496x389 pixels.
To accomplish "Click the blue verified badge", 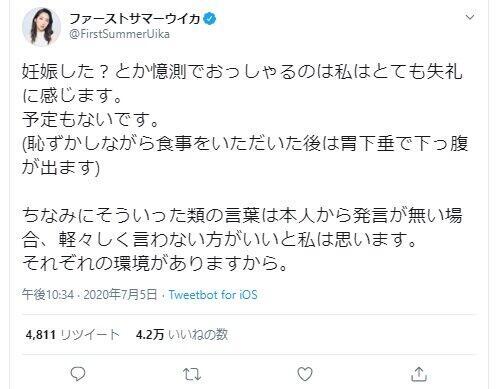I will point(210,19).
